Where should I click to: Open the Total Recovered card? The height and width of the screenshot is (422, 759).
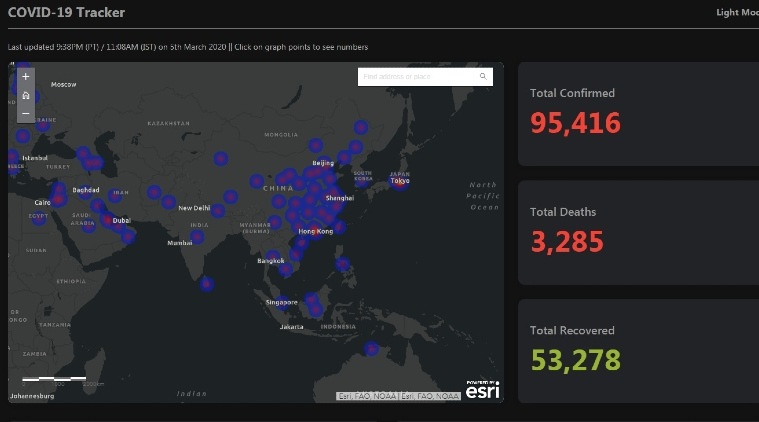pos(638,349)
